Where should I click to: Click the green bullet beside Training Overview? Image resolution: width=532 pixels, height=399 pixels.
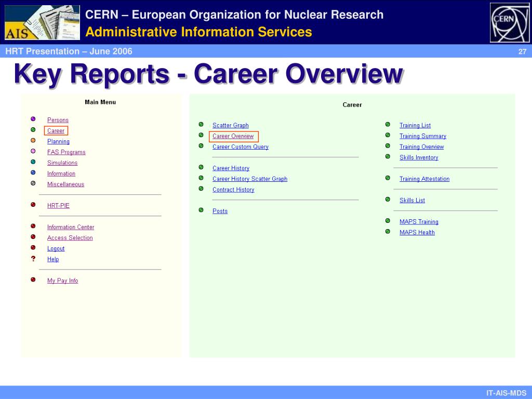click(x=388, y=146)
